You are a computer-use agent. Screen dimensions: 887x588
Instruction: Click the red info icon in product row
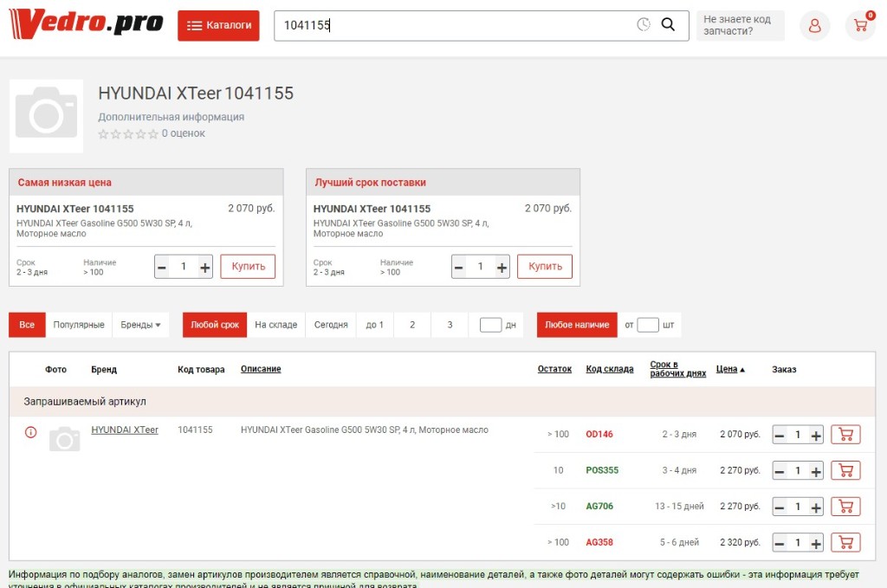point(31,432)
